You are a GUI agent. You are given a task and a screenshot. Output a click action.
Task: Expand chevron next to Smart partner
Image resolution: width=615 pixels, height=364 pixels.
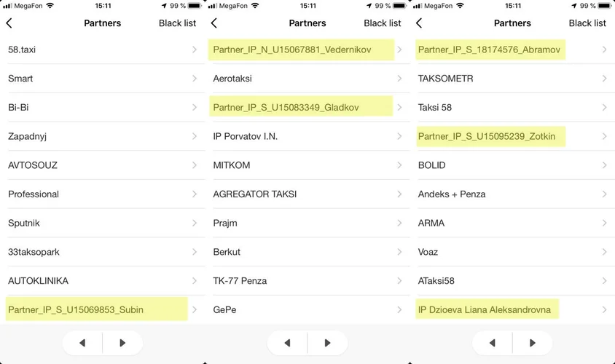[195, 79]
